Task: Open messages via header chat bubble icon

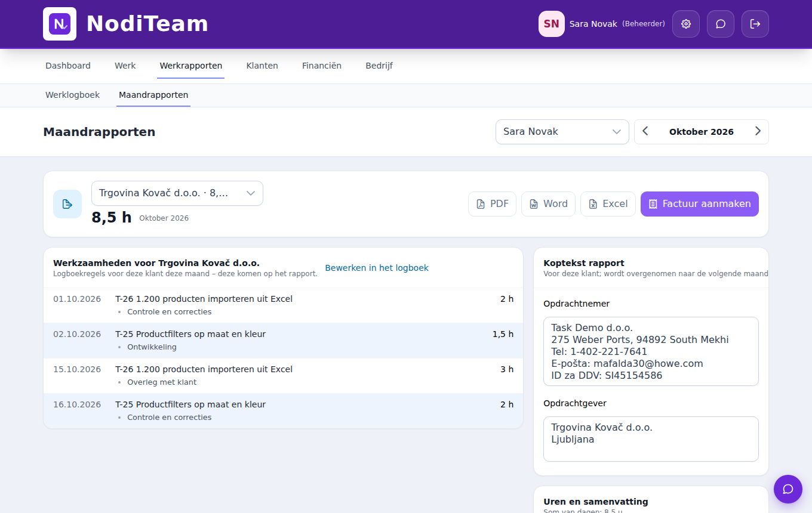Action: point(721,24)
